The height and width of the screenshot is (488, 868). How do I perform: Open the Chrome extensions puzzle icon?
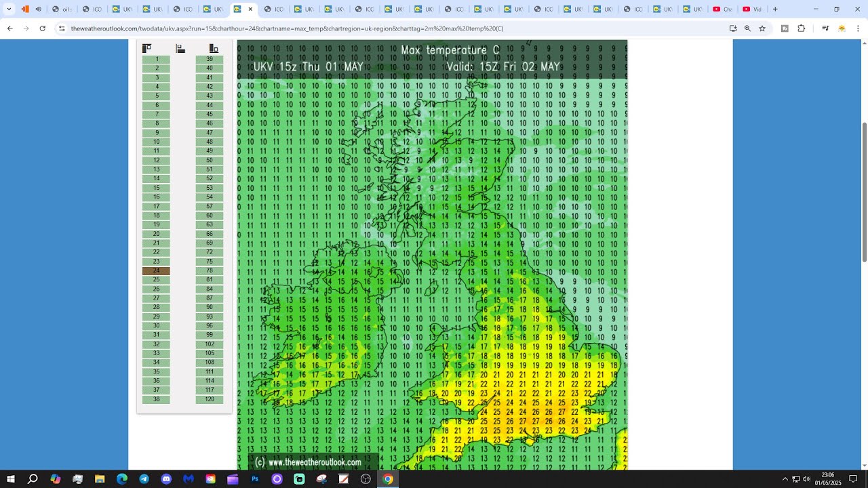pyautogui.click(x=801, y=28)
